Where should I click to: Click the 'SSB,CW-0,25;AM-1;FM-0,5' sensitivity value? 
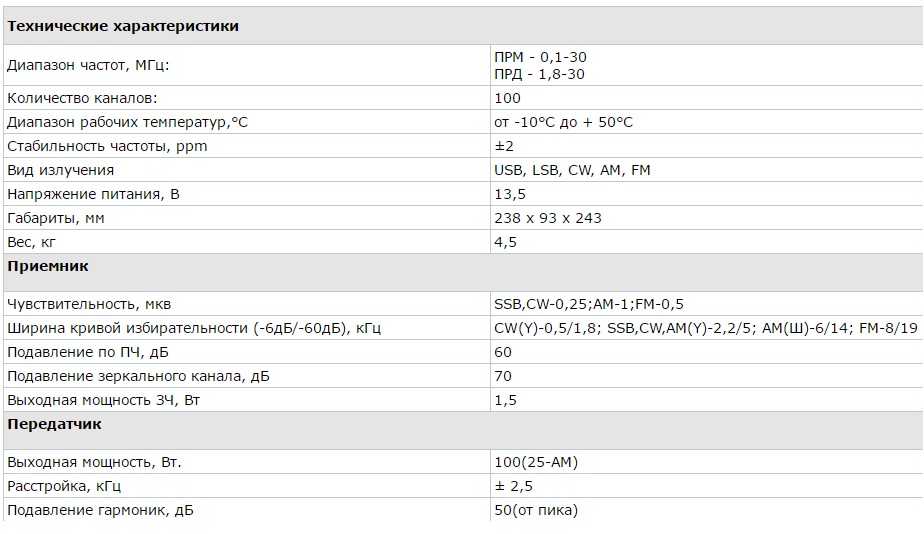point(589,304)
